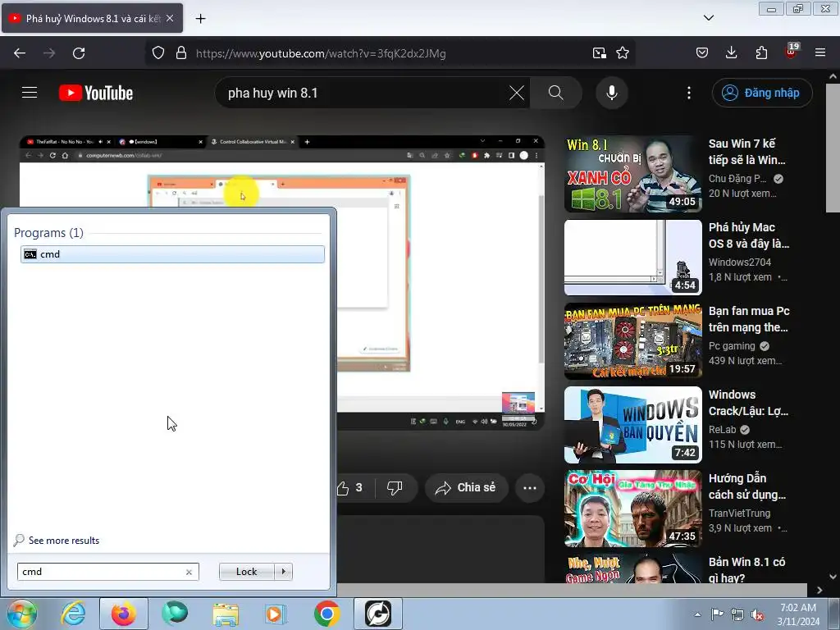The height and width of the screenshot is (630, 840).
Task: Open the tracking protection shield icon
Action: click(x=158, y=53)
